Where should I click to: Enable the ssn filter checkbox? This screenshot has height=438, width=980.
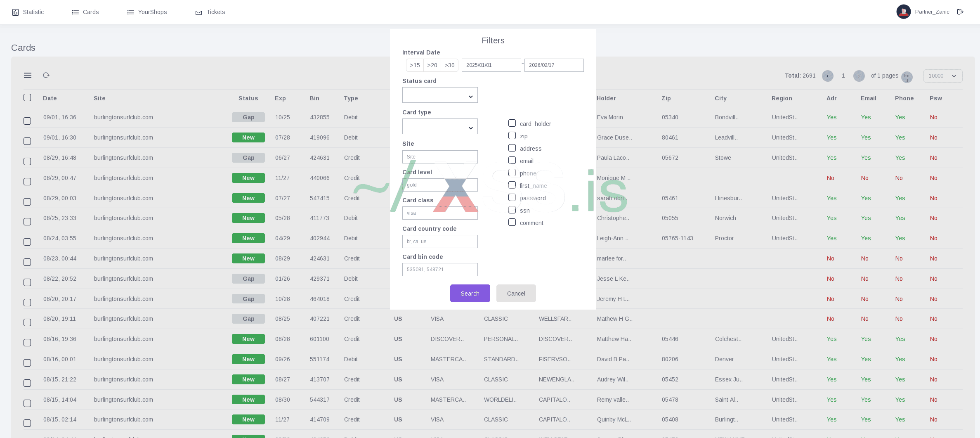pos(512,210)
